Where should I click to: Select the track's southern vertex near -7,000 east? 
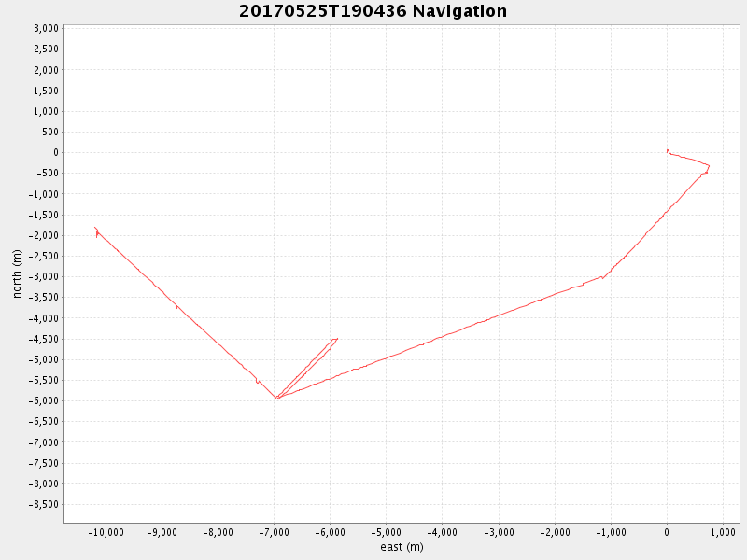tap(277, 399)
